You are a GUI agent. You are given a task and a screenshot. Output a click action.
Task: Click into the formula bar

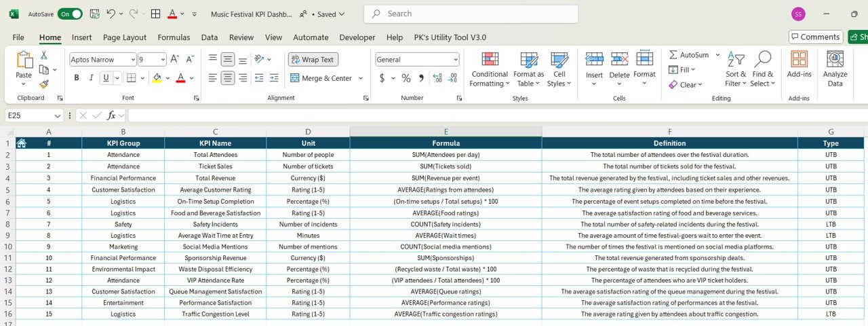coord(497,115)
